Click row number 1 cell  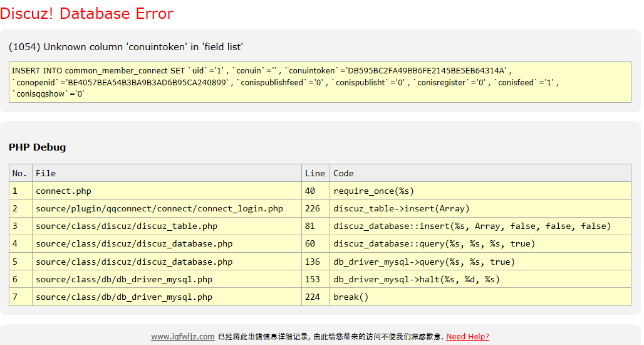point(21,191)
